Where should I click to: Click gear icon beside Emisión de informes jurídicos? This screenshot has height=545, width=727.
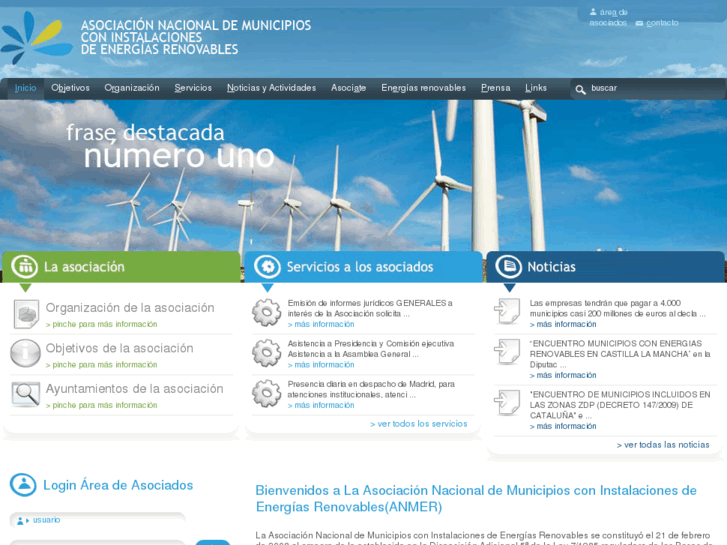pos(267,312)
